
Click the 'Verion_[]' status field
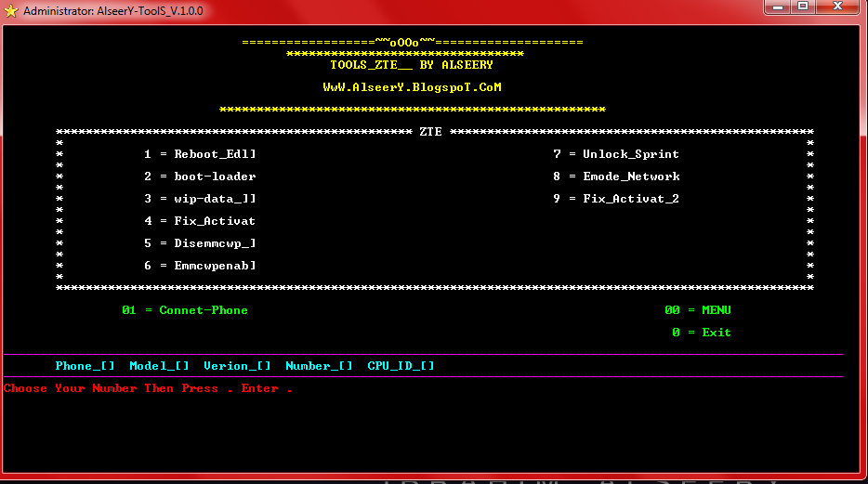coord(237,366)
